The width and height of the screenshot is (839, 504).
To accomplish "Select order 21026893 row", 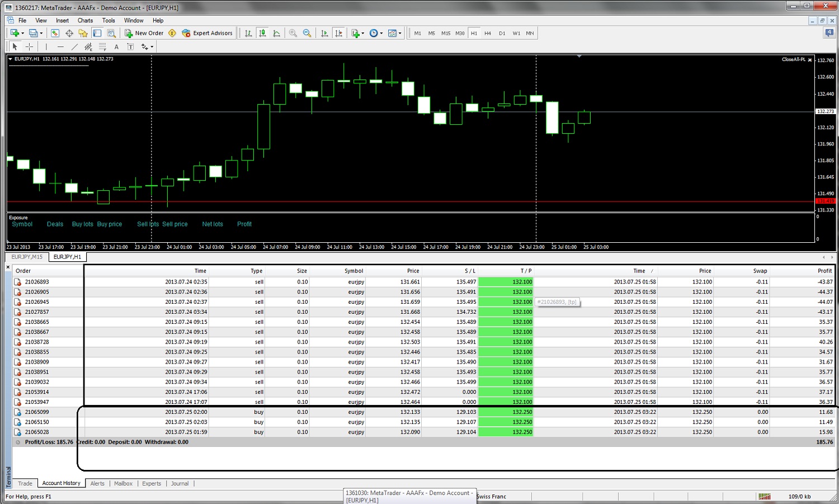I will tap(423, 282).
